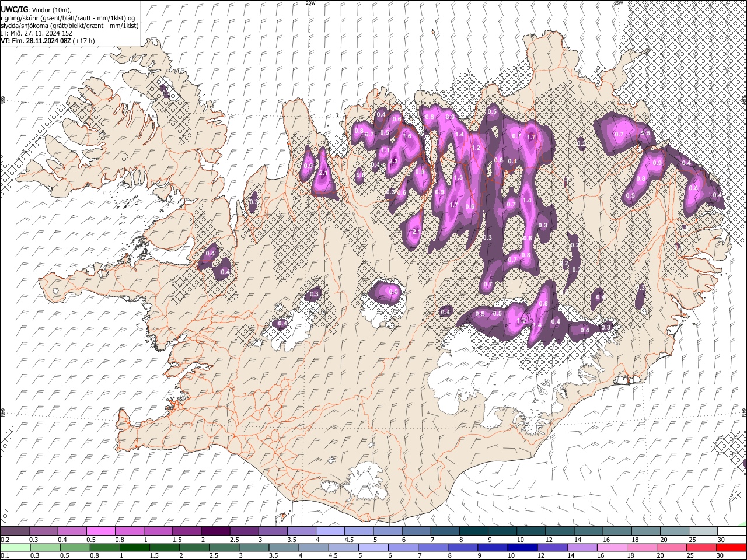The height and width of the screenshot is (560, 747).
Task: Click the '2.3' precipitation value on the map
Action: 393,161
